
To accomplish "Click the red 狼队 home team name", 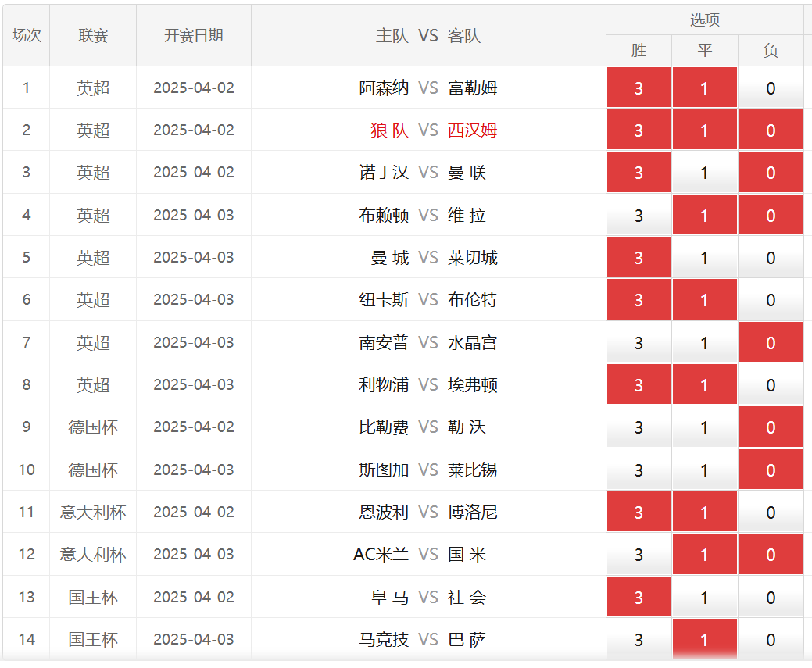I will tap(389, 130).
